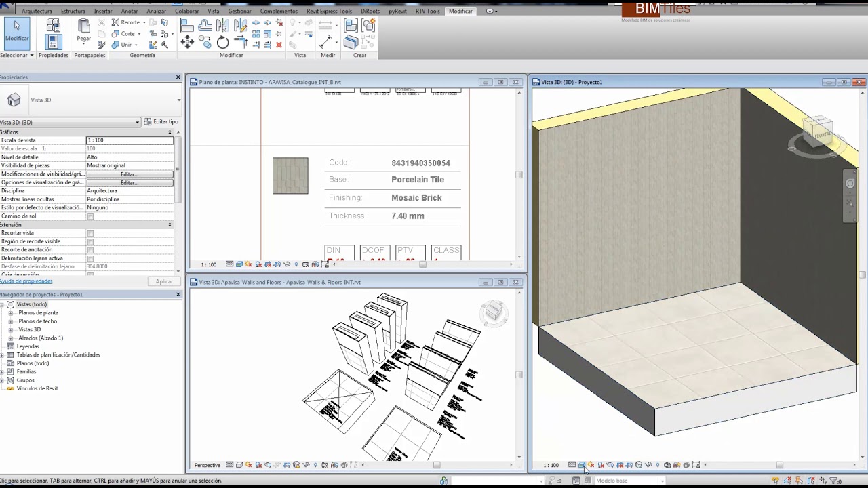868x488 pixels.
Task: Click Editar for Modificaciones de visibilidad/gráficos
Action: coord(130,174)
